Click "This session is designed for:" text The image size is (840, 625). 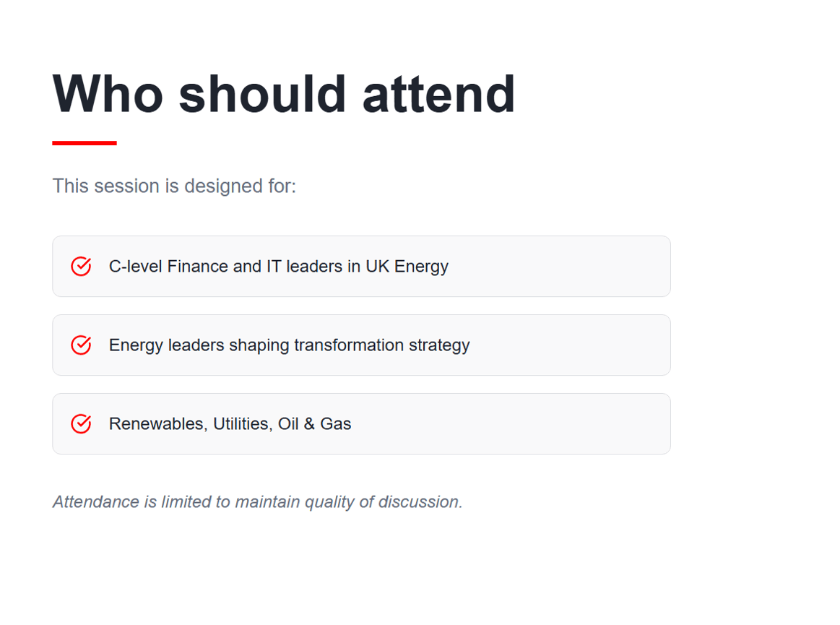click(174, 186)
